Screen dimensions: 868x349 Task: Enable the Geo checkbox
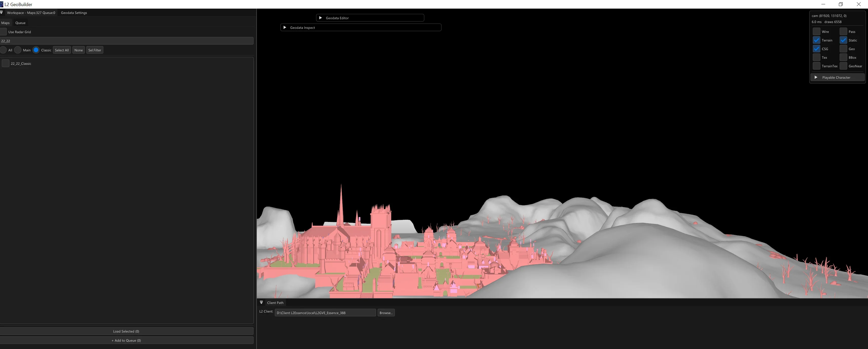[843, 49]
